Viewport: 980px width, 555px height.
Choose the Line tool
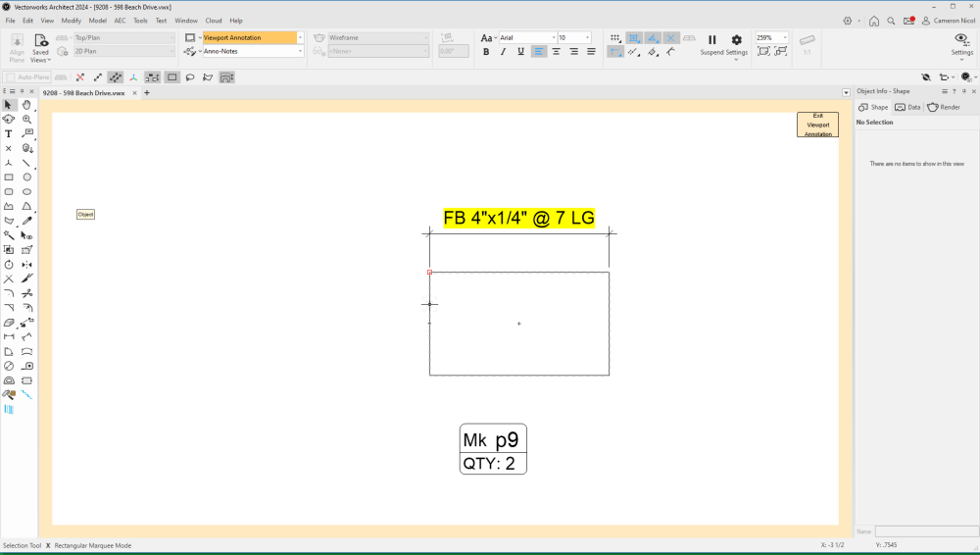[x=27, y=163]
